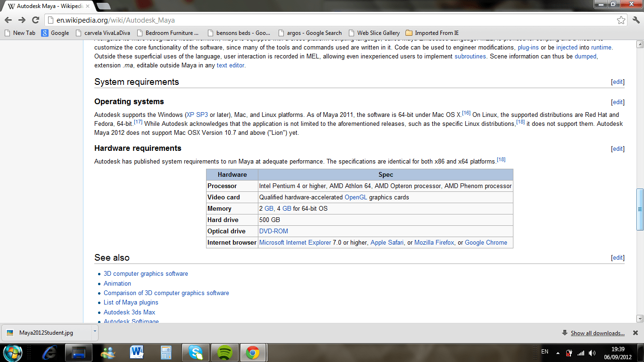Open Microsoft Word from the taskbar
644x362 pixels.
[137, 352]
